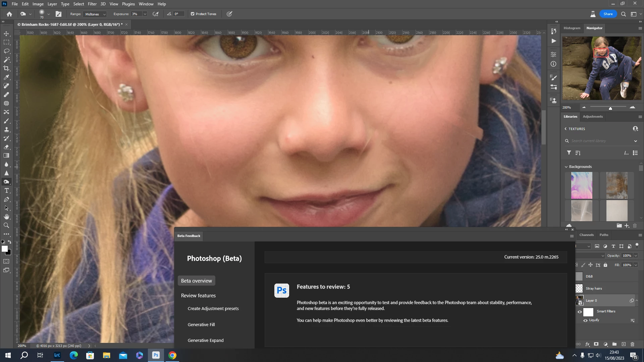This screenshot has width=644, height=362.
Task: Click the Hand tool
Action: (6, 217)
